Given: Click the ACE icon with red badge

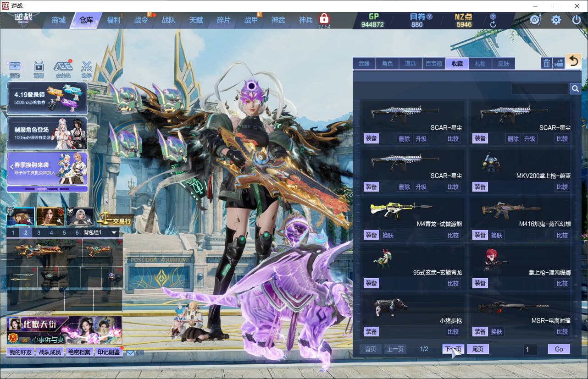Looking at the screenshot, I should tap(63, 69).
